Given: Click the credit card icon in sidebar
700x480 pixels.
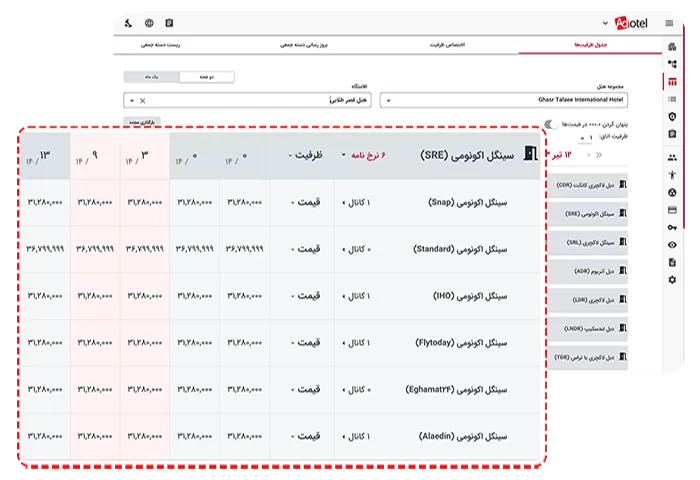Looking at the screenshot, I should (x=672, y=210).
